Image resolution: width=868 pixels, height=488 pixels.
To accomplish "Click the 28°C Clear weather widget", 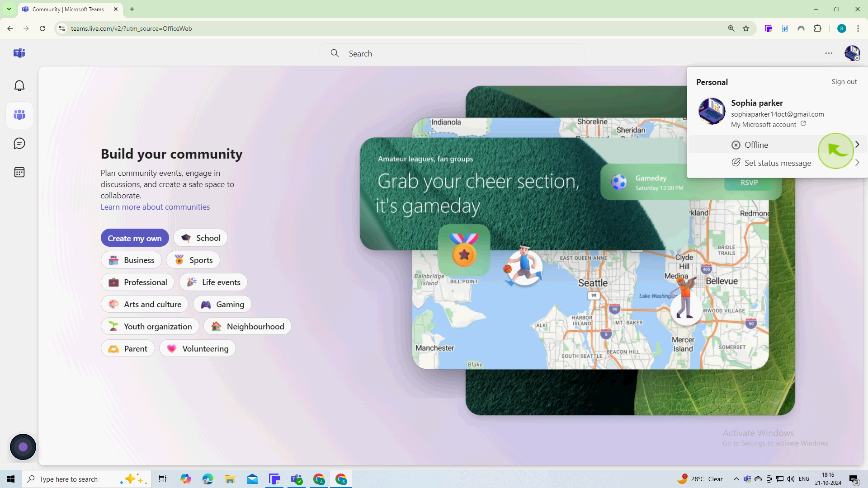I will pyautogui.click(x=700, y=479).
